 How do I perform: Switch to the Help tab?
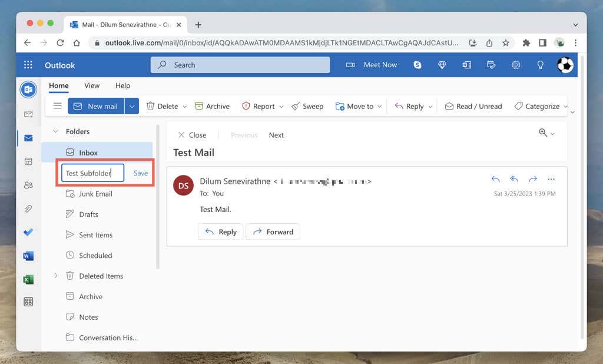point(122,85)
